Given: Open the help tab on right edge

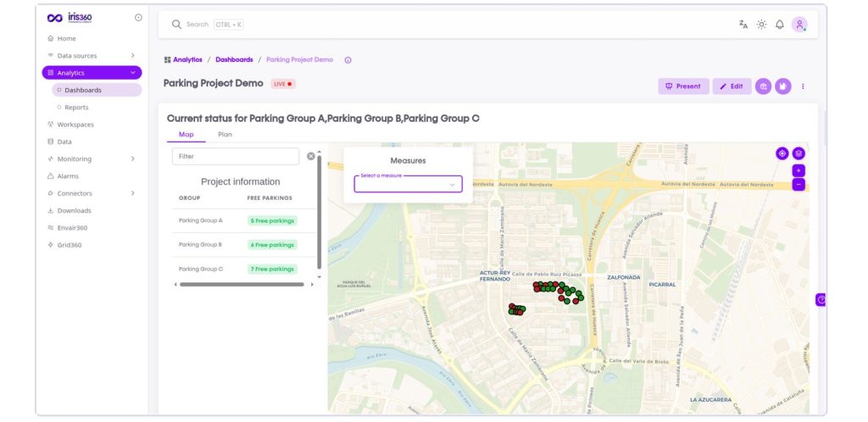Looking at the screenshot, I should click(821, 300).
